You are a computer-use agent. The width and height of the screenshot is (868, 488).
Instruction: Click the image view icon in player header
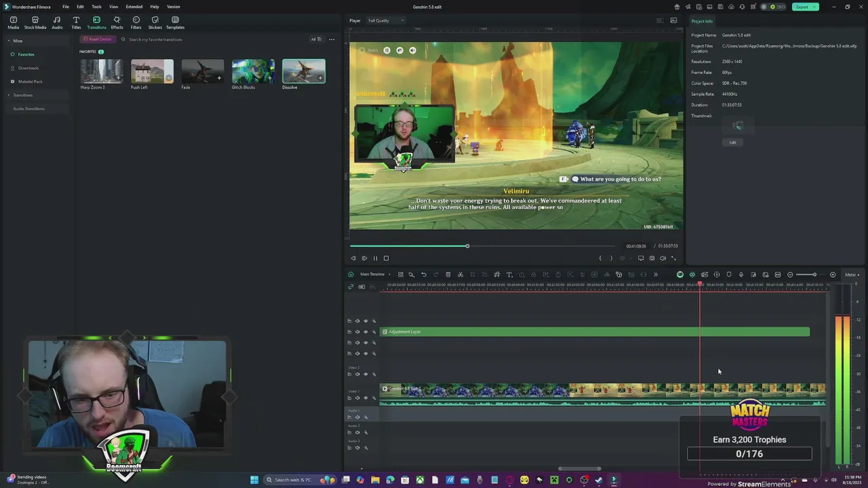[673, 20]
